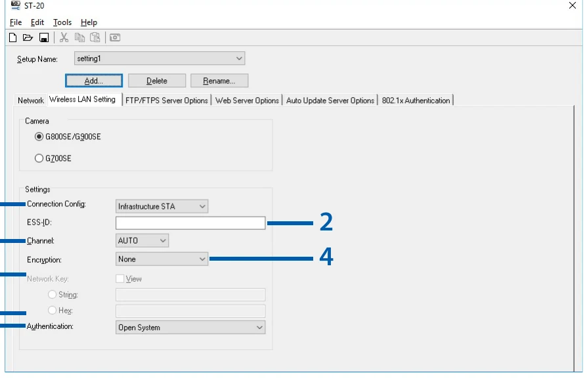The width and height of the screenshot is (587, 392).
Task: Tick the View network key checkbox
Action: (120, 278)
